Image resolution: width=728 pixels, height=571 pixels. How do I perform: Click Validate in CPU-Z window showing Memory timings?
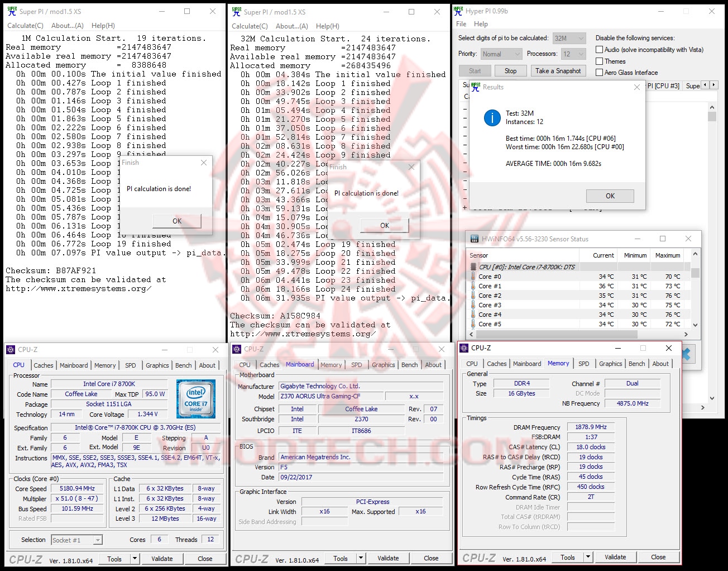615,557
